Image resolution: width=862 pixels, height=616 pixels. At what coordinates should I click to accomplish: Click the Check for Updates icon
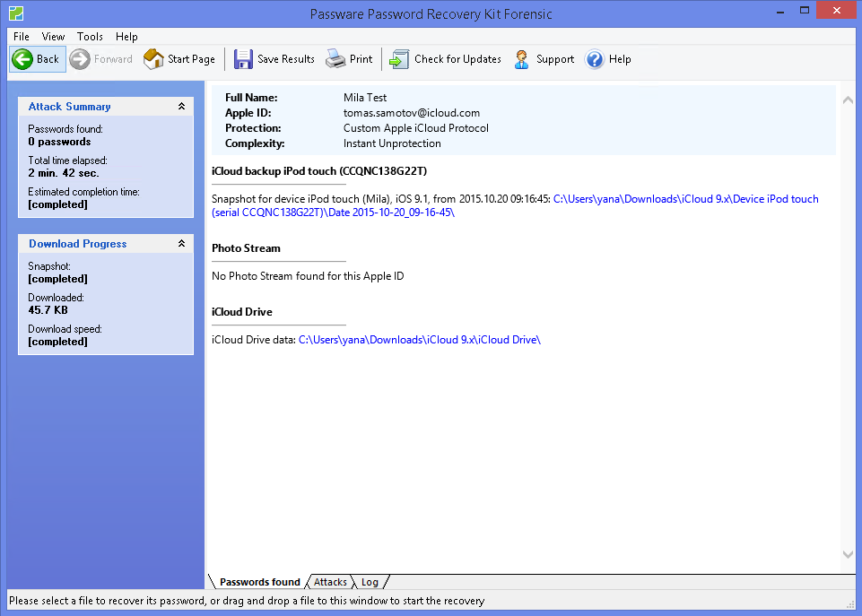coord(399,59)
